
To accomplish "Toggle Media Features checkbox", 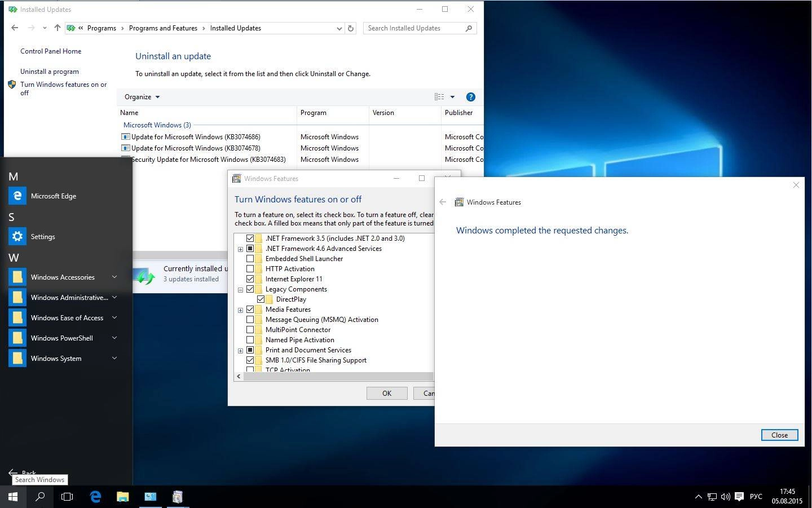I will [250, 310].
